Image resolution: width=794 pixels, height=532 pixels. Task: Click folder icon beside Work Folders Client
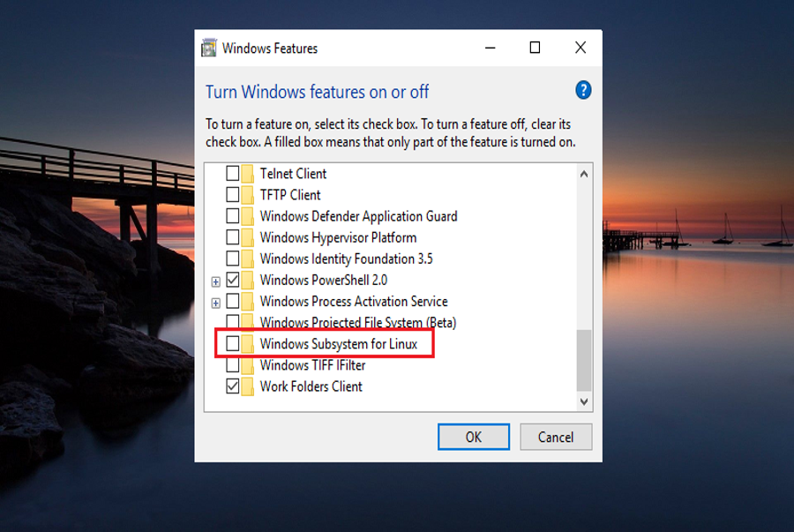click(x=247, y=386)
